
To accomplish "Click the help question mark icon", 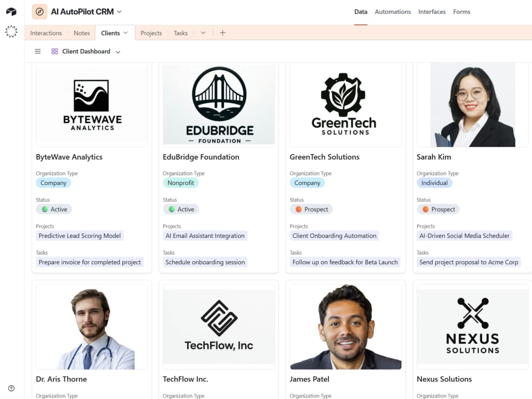I will pos(11,388).
